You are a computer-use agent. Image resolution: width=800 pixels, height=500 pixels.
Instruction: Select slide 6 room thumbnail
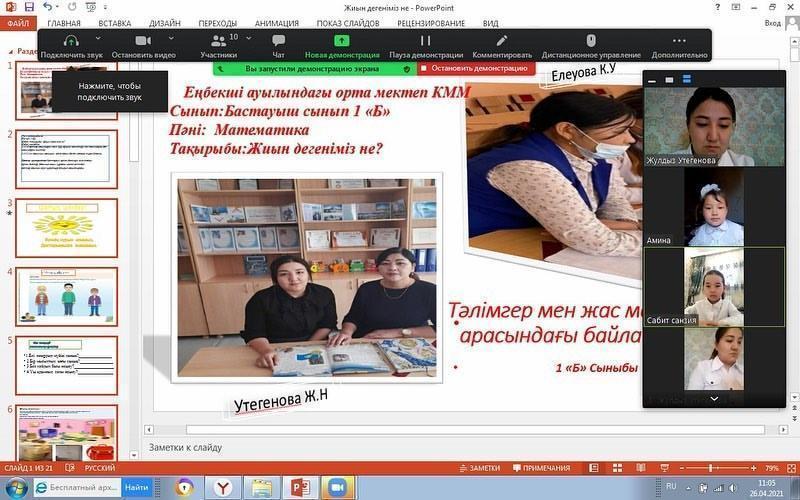click(66, 433)
